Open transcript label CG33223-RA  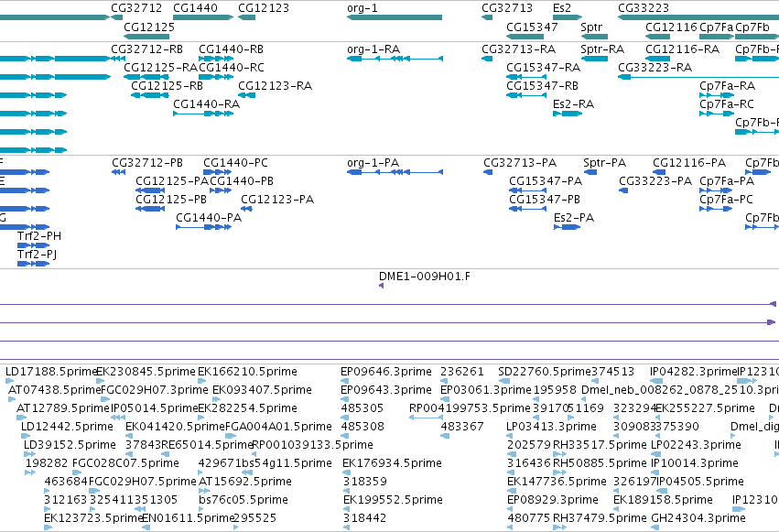655,67
